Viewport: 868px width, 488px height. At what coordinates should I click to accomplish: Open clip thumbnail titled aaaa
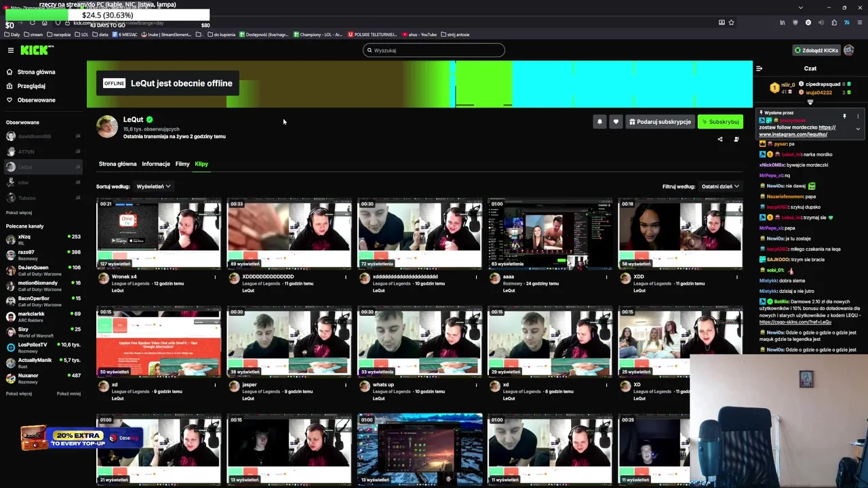(x=550, y=234)
